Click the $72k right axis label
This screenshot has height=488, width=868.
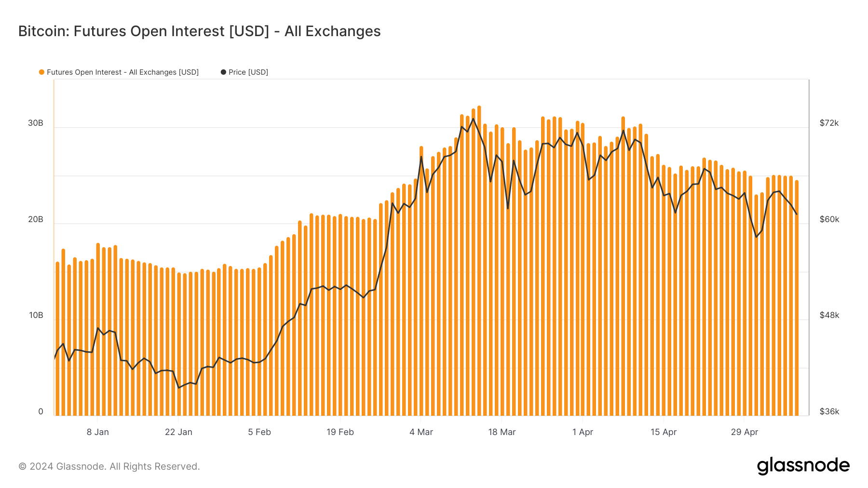[829, 123]
